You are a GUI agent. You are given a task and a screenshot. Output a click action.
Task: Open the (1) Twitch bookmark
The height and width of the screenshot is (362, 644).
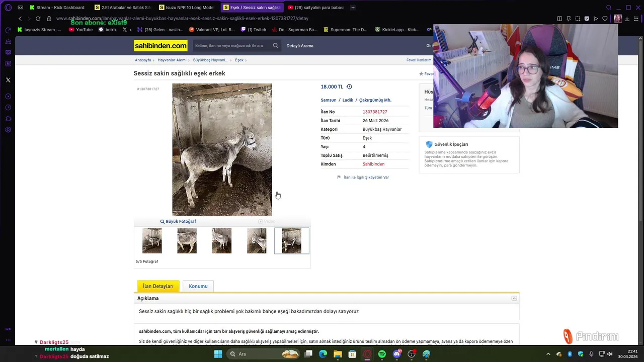click(x=254, y=30)
